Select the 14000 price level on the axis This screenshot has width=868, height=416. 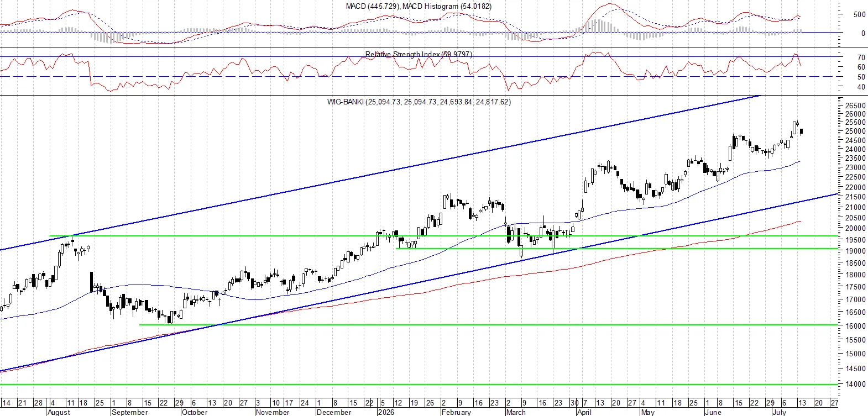click(x=855, y=384)
